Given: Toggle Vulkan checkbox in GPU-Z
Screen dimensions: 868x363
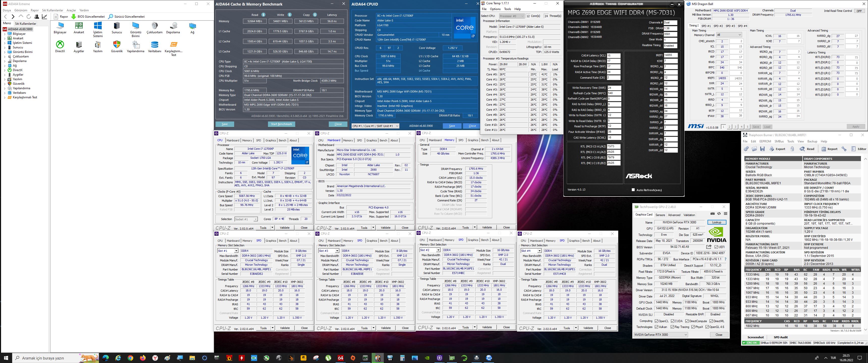Looking at the screenshot, I should (656, 327).
